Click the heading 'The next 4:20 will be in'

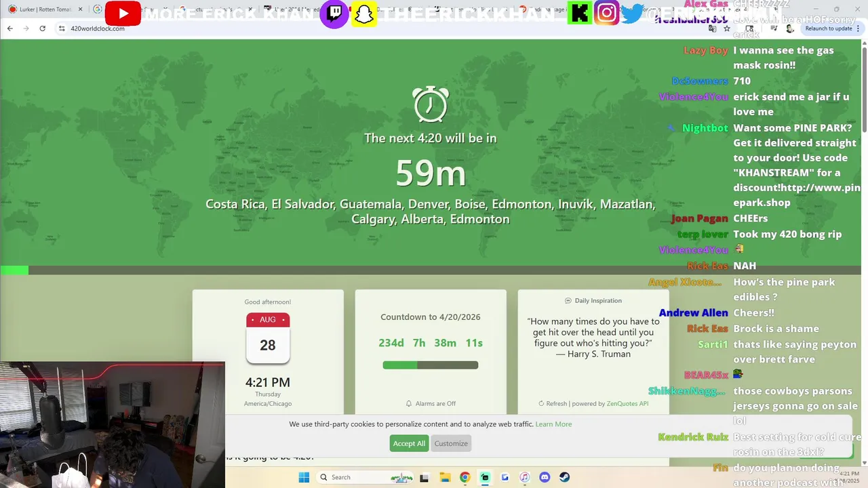point(431,138)
